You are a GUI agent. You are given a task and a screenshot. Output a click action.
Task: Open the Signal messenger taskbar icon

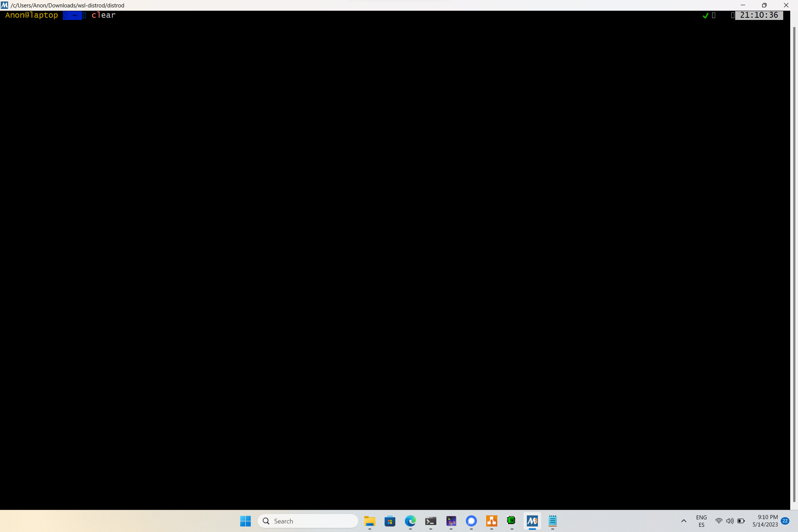click(x=471, y=521)
